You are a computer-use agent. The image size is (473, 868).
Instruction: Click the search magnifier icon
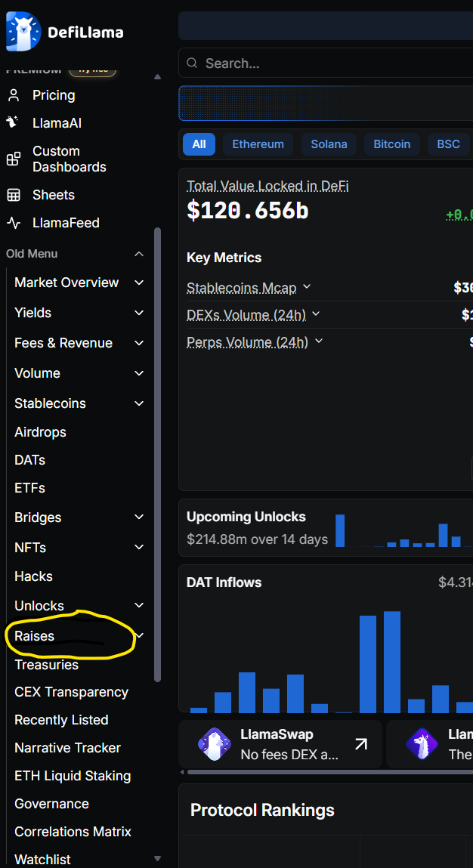192,63
